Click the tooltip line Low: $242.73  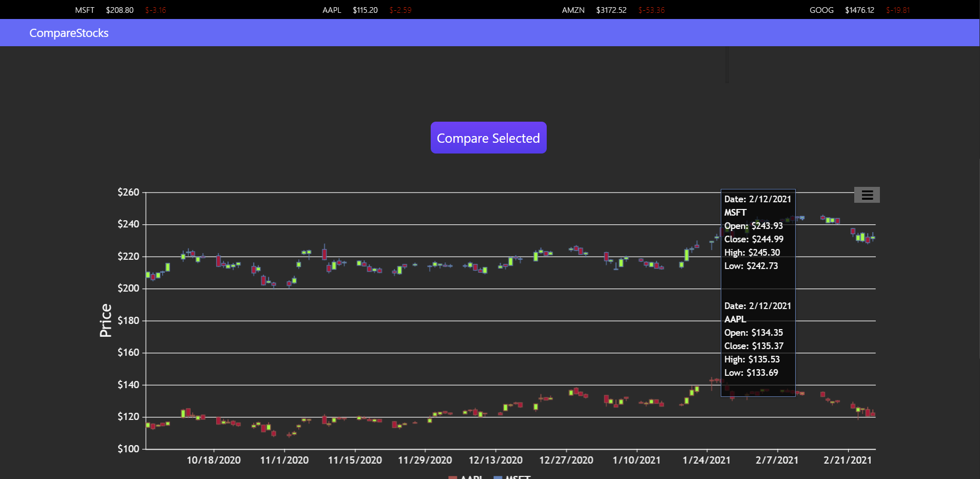coord(751,266)
